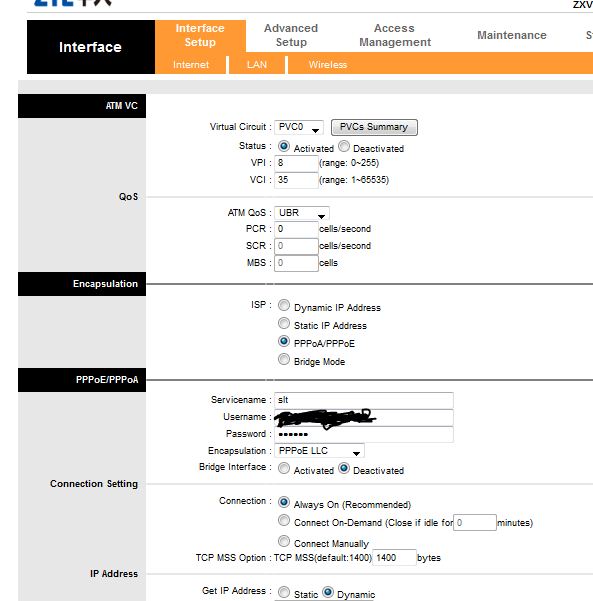
Task: Select Dynamic IP Address as ISP
Action: 284,305
